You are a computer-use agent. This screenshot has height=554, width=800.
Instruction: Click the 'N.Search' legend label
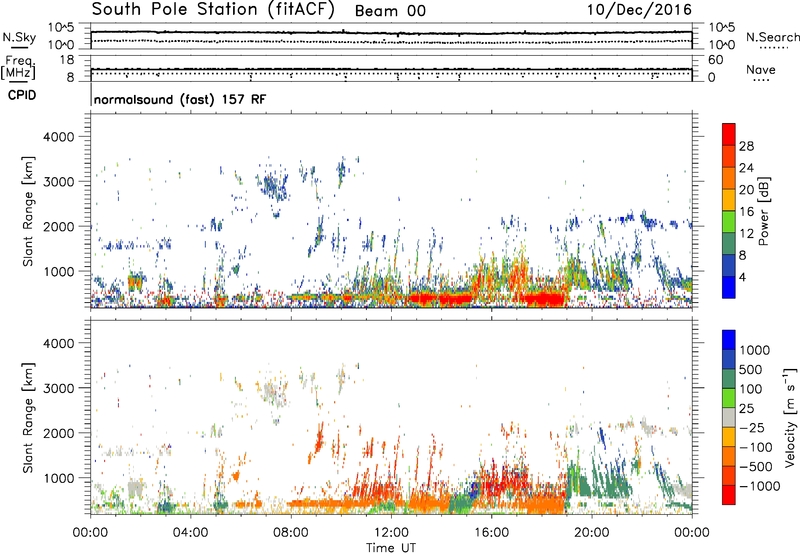point(772,37)
